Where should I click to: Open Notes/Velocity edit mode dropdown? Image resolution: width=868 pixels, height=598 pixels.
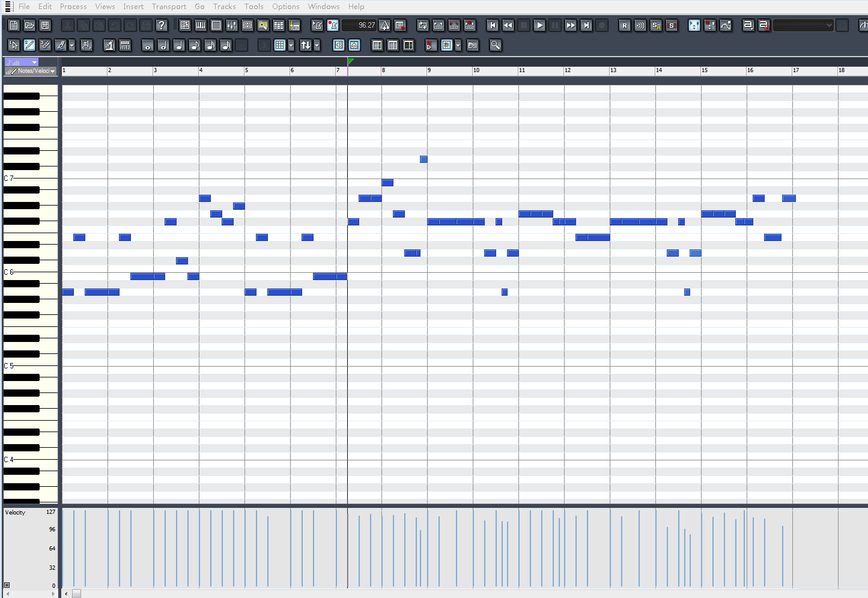point(31,71)
